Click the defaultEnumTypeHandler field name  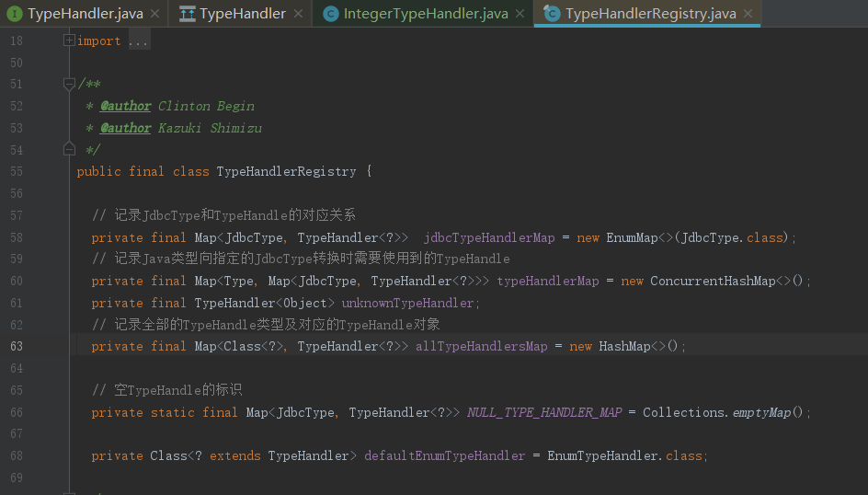click(x=444, y=455)
